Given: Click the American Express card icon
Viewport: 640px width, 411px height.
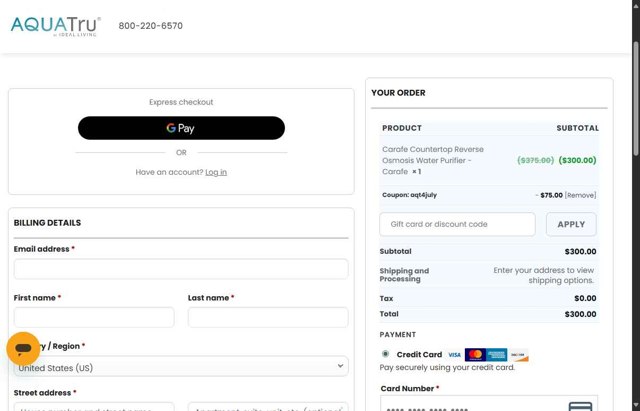Looking at the screenshot, I should [496, 355].
